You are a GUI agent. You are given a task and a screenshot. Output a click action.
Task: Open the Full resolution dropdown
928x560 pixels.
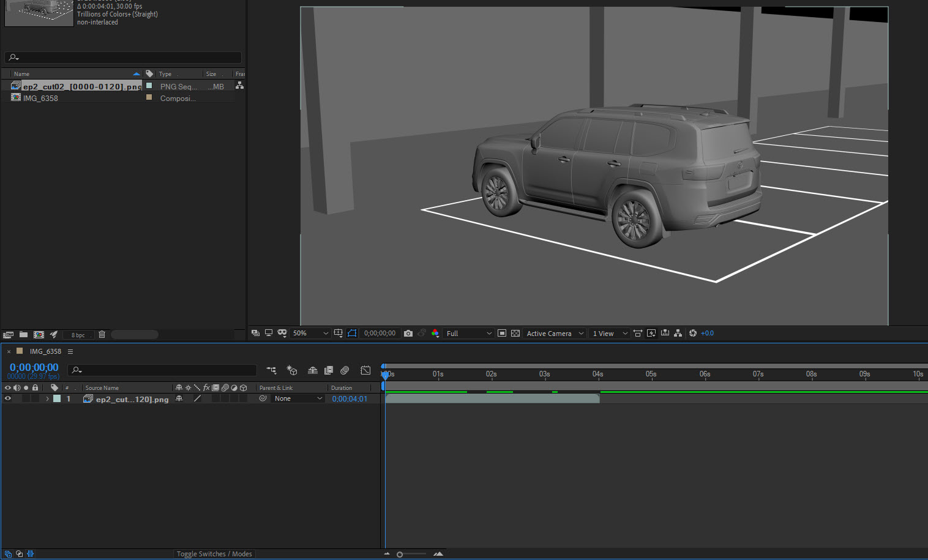tap(469, 334)
